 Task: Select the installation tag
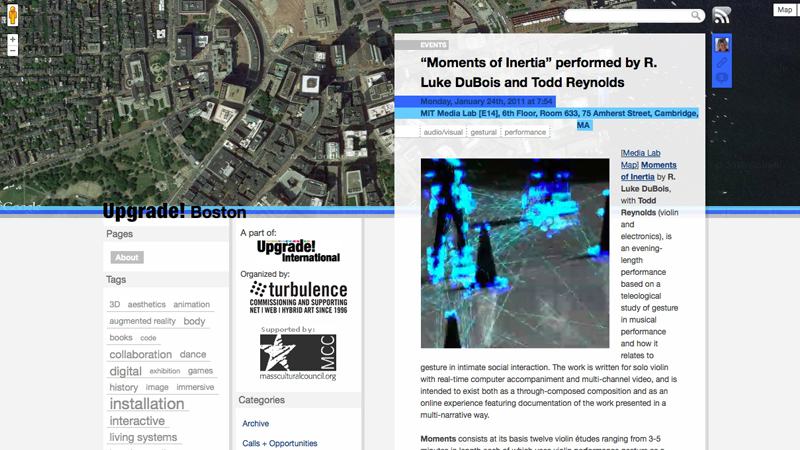pos(147,404)
